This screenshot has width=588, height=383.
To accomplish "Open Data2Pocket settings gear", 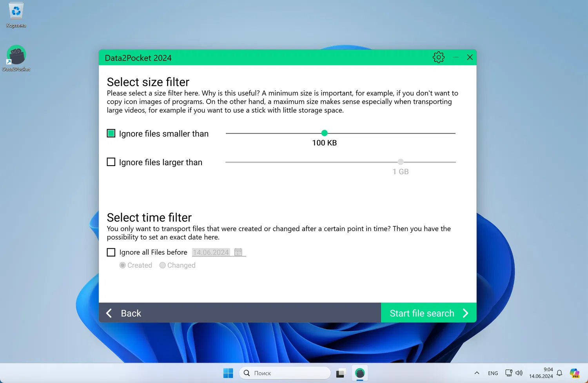I will [x=439, y=57].
